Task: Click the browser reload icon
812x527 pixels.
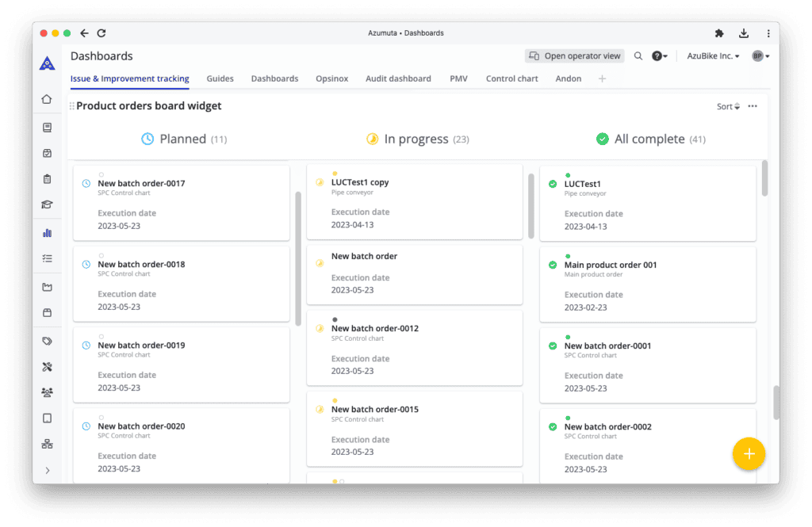Action: (x=101, y=33)
